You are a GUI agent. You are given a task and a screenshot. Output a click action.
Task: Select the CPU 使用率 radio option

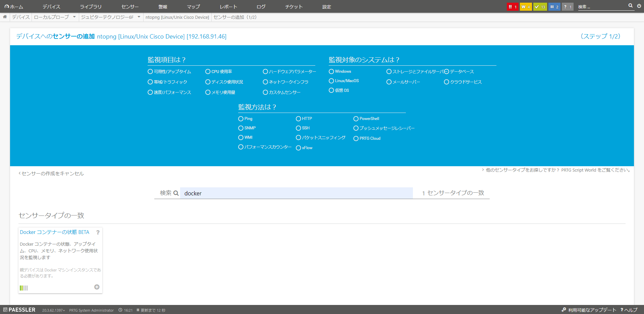(x=208, y=71)
